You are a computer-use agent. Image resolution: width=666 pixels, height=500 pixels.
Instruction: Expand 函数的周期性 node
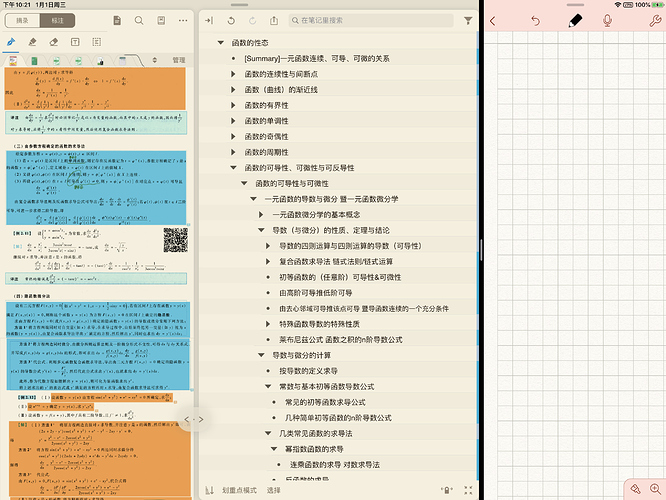(x=233, y=152)
